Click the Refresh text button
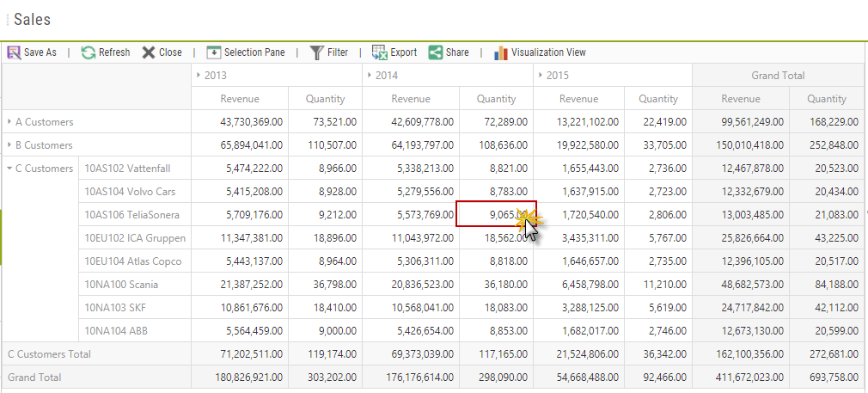 (114, 52)
